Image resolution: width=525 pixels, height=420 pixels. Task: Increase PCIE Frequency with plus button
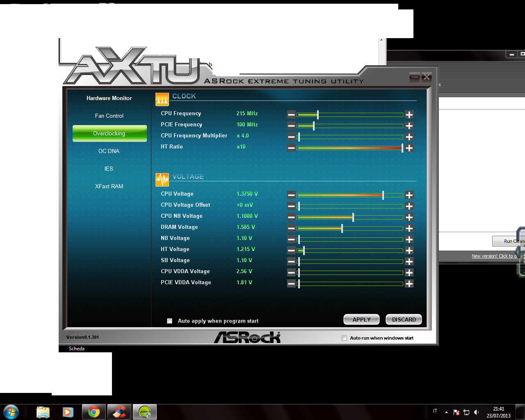pos(409,126)
